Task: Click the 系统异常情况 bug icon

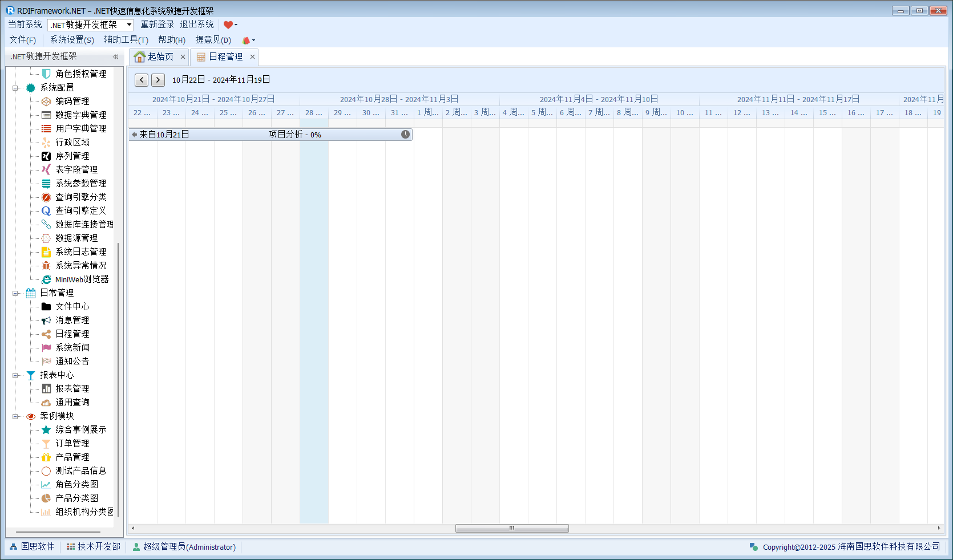Action: click(46, 266)
